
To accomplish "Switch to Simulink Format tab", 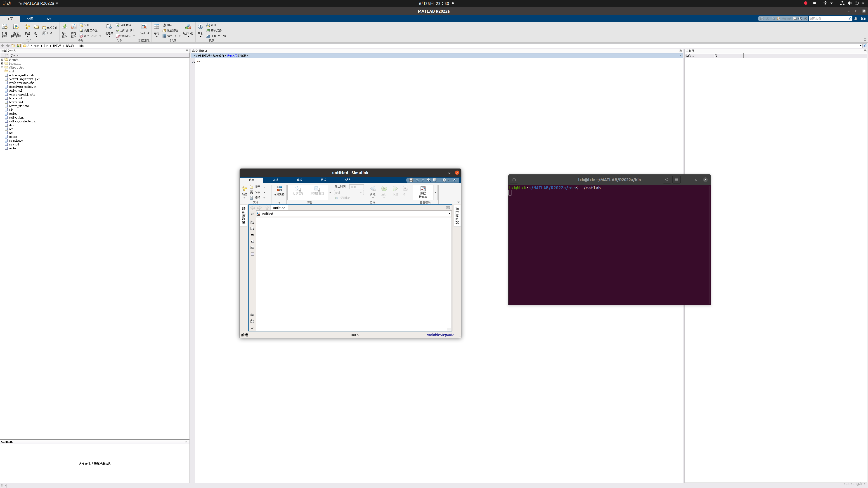I will [x=324, y=180].
